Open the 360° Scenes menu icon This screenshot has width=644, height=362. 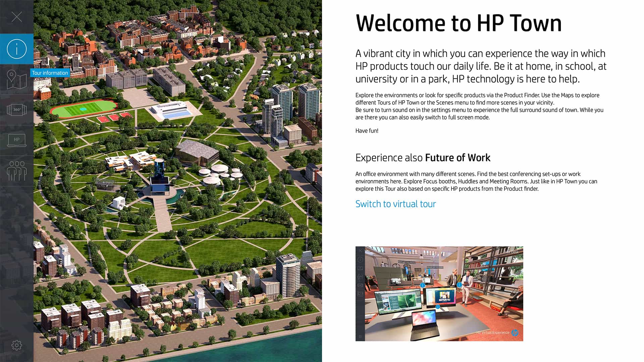16,110
